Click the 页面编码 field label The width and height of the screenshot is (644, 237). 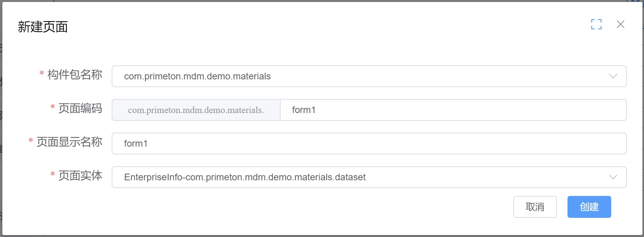80,108
